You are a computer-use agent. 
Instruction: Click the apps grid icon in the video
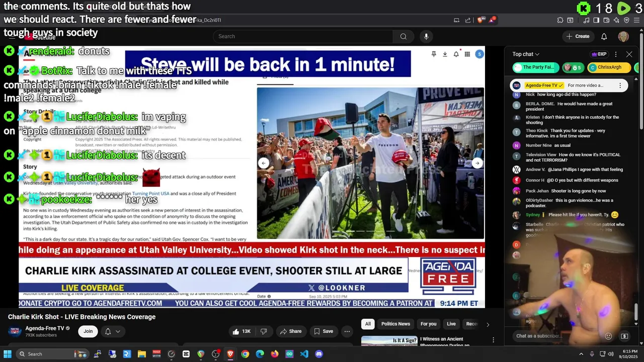[467, 54]
